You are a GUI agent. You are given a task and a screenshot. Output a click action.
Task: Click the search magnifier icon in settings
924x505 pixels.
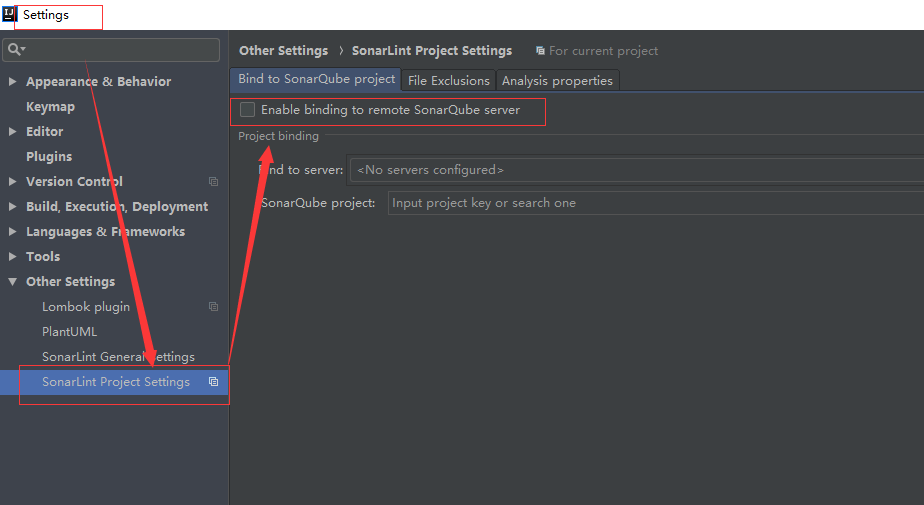pos(14,49)
